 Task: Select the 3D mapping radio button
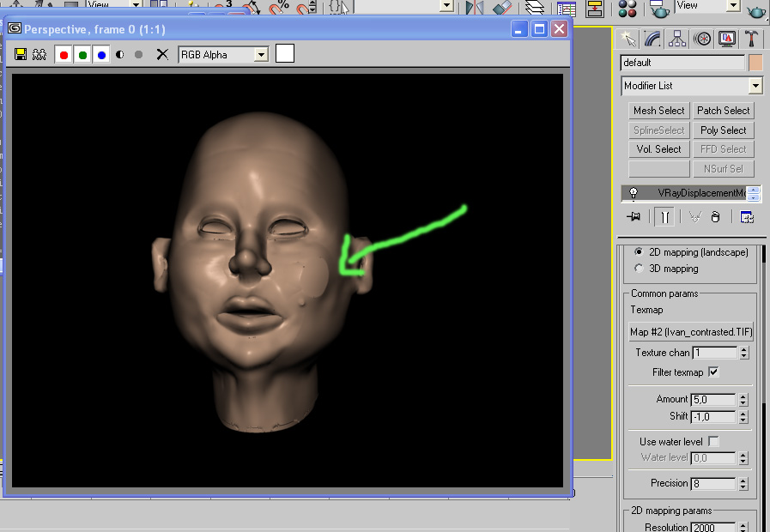pos(639,268)
